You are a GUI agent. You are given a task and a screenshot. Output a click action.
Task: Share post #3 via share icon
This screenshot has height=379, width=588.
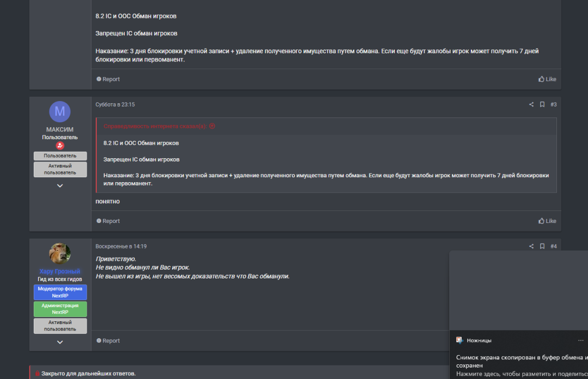click(x=531, y=104)
